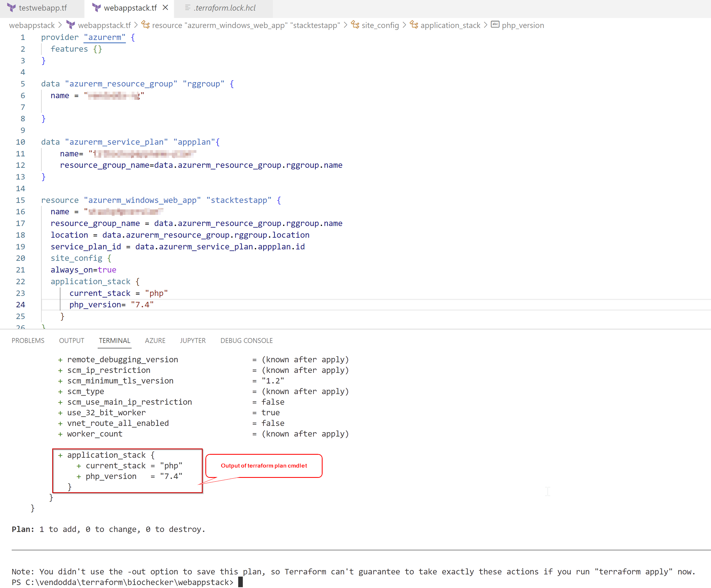
Task: Click application_stack symbol icon in breadcrumb
Action: (414, 25)
